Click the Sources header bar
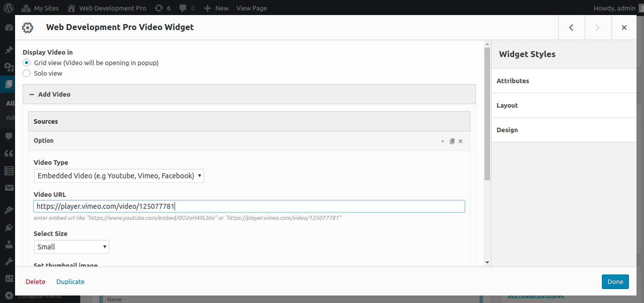 [x=249, y=121]
